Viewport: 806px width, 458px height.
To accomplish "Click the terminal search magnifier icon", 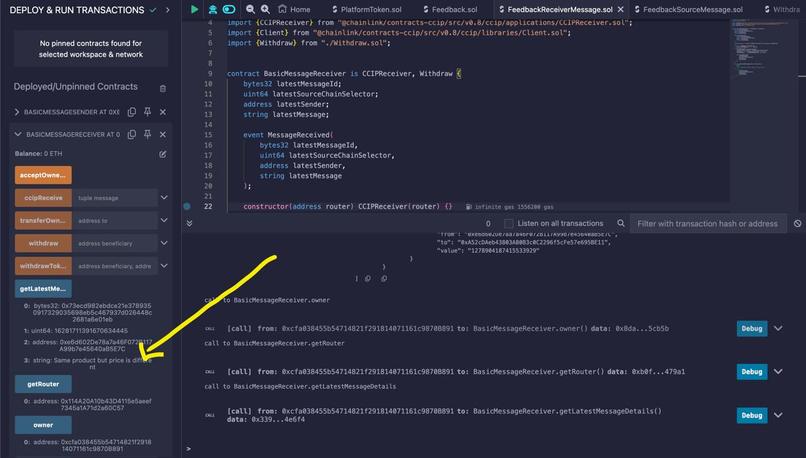I will click(621, 223).
